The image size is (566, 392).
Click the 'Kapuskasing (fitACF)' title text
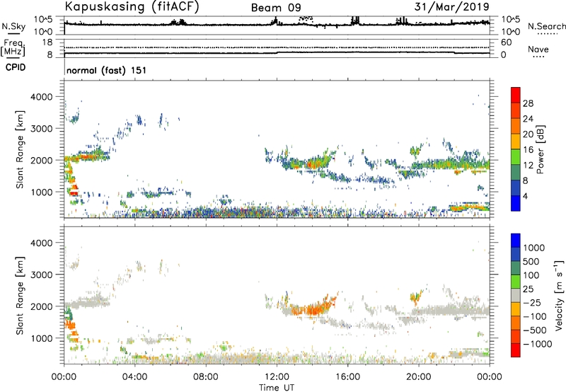(x=132, y=6)
